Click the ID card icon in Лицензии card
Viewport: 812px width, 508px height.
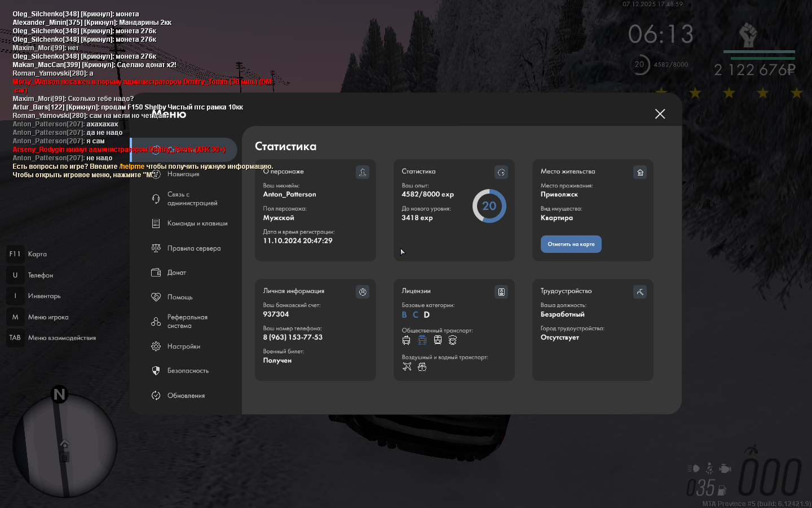501,292
